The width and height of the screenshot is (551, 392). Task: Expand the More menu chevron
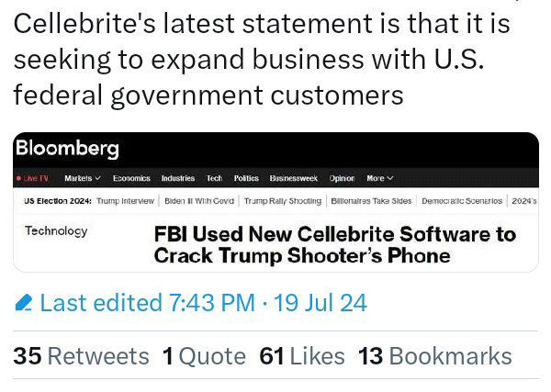[389, 178]
